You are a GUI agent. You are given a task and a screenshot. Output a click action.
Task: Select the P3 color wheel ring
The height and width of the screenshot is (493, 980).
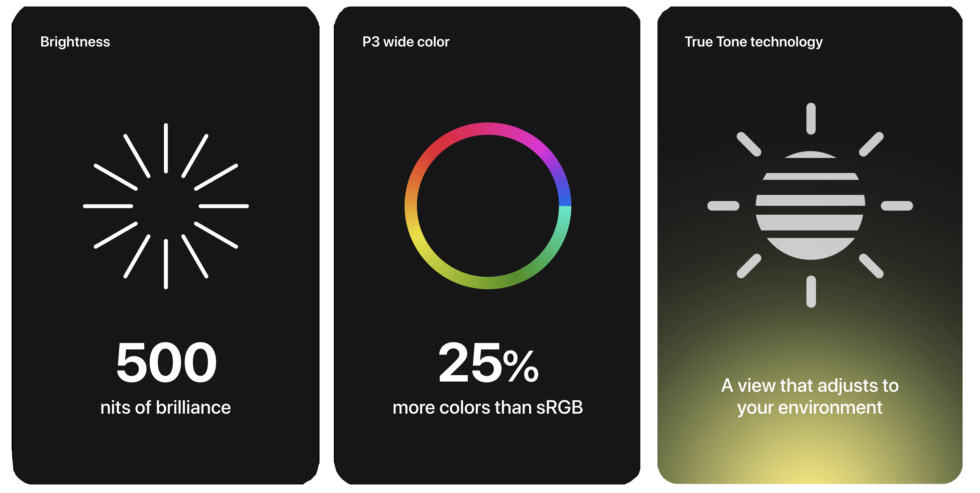coord(488,205)
